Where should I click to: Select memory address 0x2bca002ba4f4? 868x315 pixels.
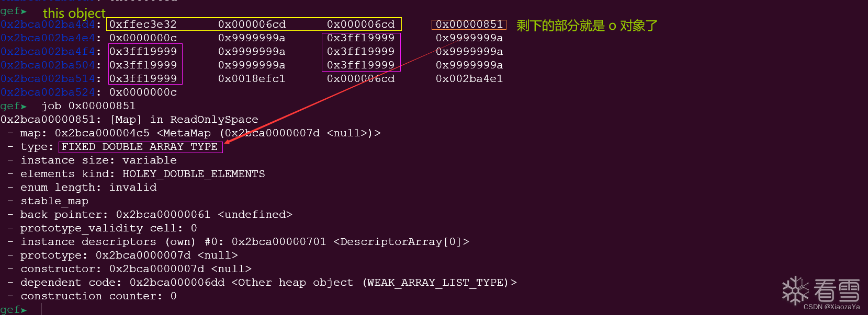pos(48,51)
